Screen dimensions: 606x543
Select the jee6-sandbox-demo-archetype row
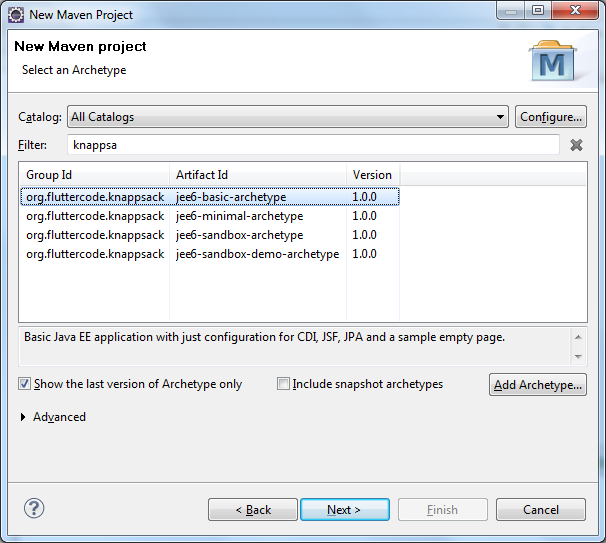pos(210,254)
